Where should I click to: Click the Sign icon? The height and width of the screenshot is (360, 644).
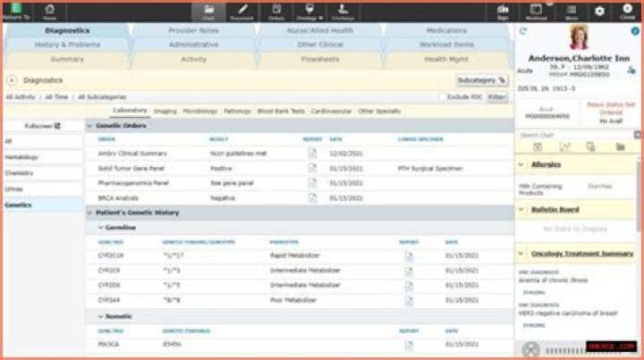click(502, 12)
